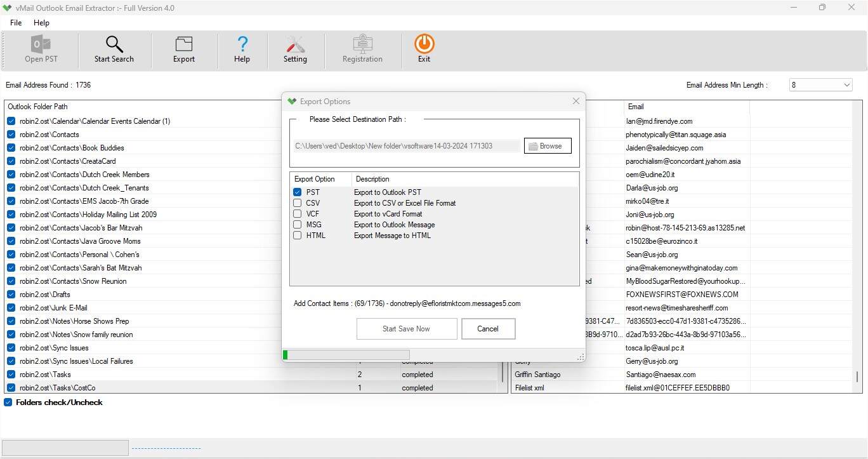Uncheck Contacts\Book Buddies folder checkbox
The image size is (868, 459).
11,148
